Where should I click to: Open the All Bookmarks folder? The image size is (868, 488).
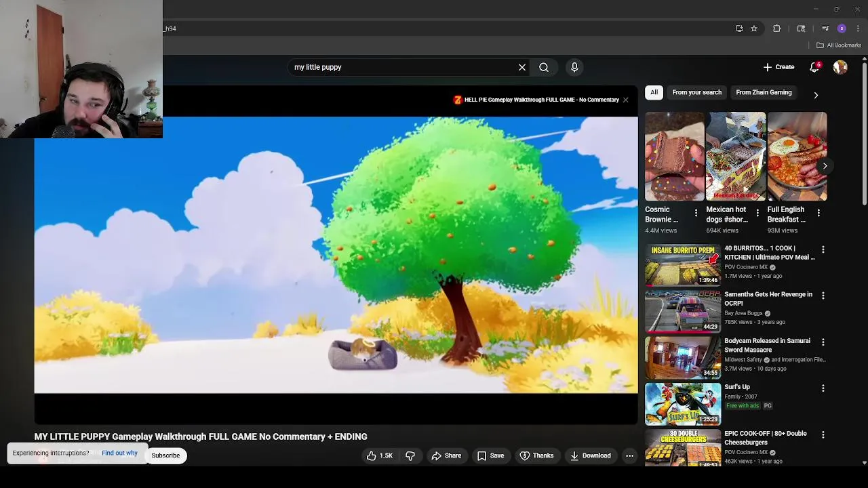point(839,45)
